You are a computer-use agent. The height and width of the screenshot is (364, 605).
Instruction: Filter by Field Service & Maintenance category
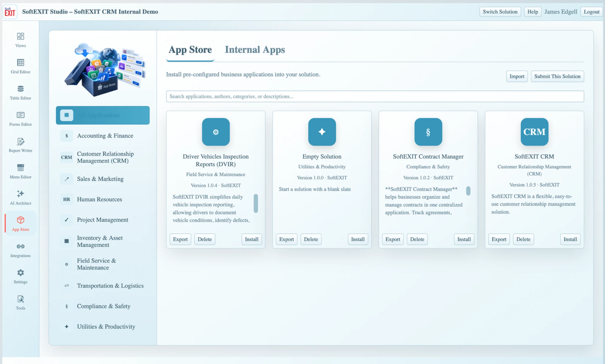pos(103,264)
